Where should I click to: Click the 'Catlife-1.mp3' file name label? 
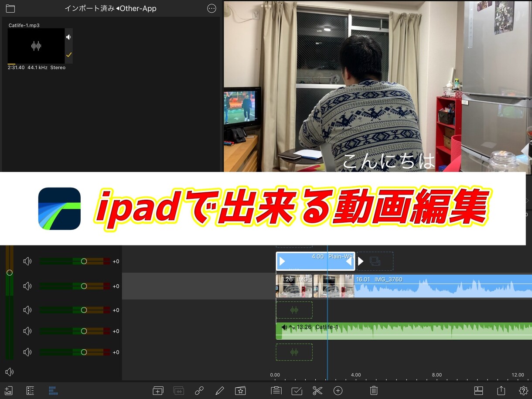[x=24, y=25]
